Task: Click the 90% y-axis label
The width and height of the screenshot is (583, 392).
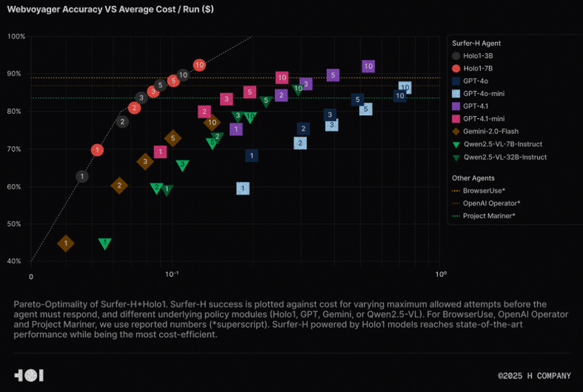Action: pyautogui.click(x=14, y=73)
